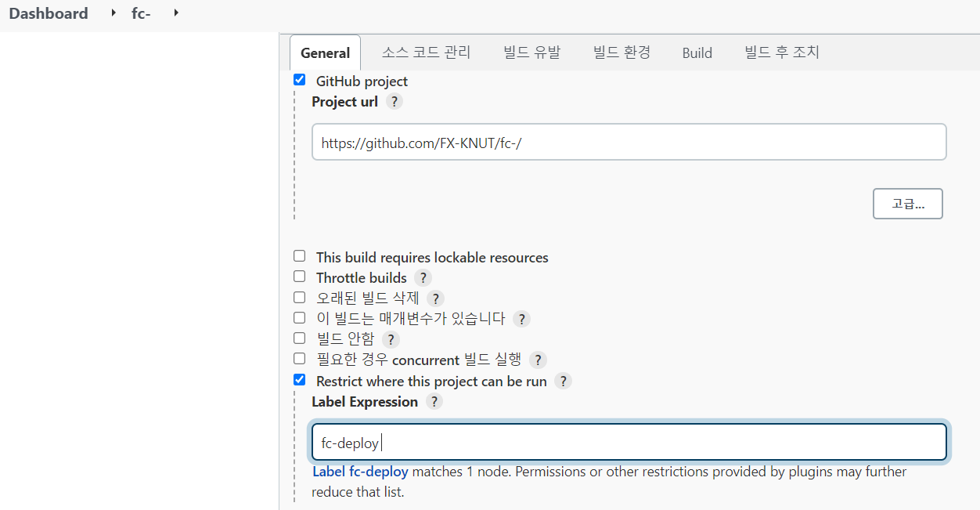The width and height of the screenshot is (980, 510).
Task: Tick the Throttle builds checkbox
Action: point(299,277)
